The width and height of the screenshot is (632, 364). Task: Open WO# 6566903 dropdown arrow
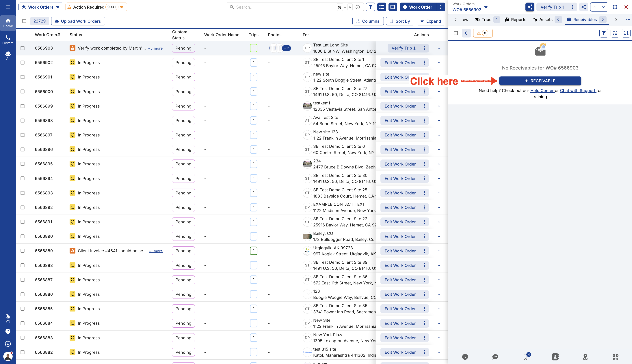[486, 7]
